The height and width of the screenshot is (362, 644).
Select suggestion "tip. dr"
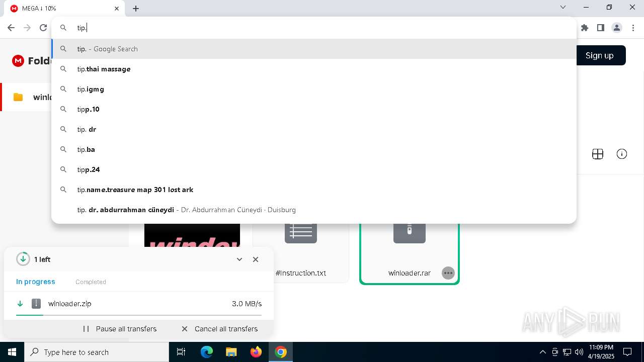(314, 129)
